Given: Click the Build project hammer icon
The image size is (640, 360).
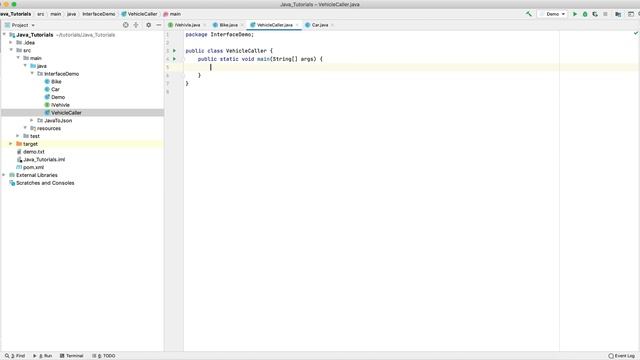Looking at the screenshot, I should 529,14.
